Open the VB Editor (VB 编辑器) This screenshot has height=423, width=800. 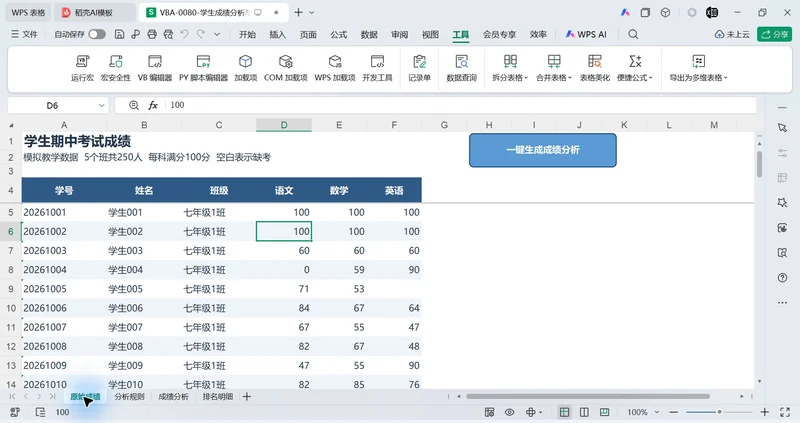pyautogui.click(x=155, y=68)
